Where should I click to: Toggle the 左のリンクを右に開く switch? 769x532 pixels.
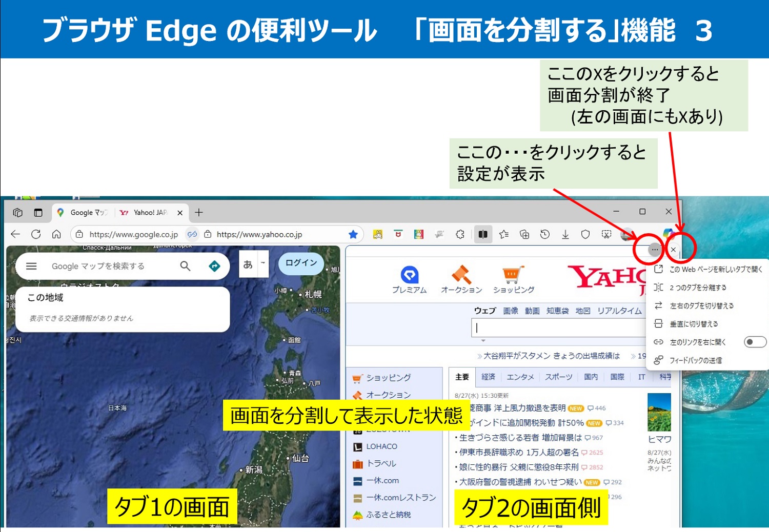[x=754, y=342]
